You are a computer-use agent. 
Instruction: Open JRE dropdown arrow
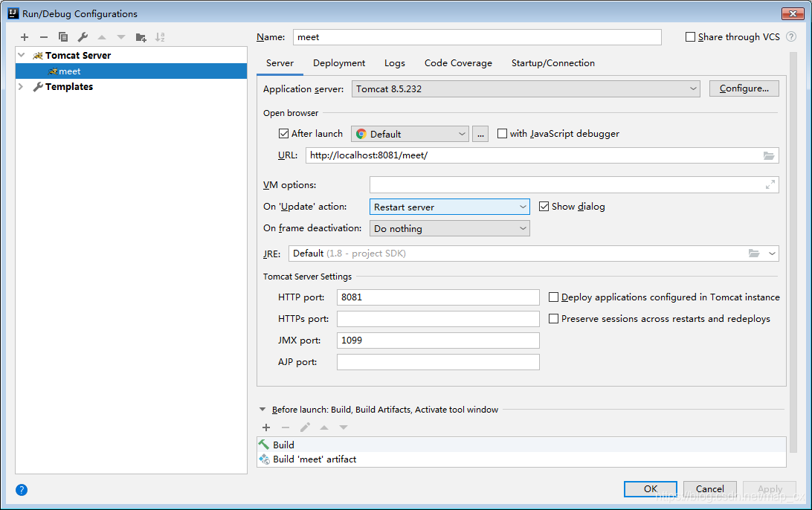[772, 254]
